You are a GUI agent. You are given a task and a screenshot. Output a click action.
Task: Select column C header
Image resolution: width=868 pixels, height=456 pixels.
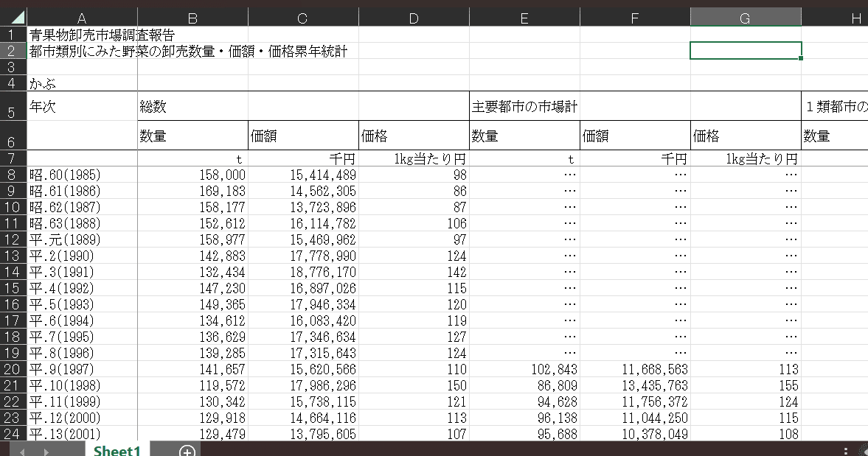303,18
